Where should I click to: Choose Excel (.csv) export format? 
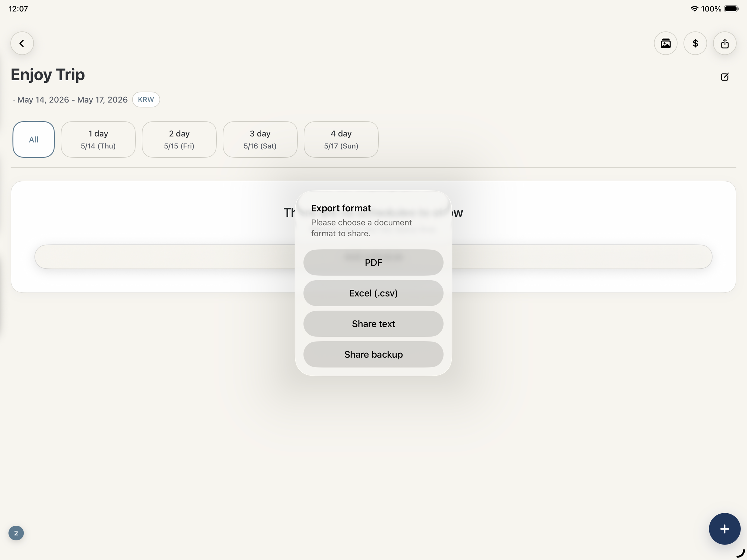373,293
